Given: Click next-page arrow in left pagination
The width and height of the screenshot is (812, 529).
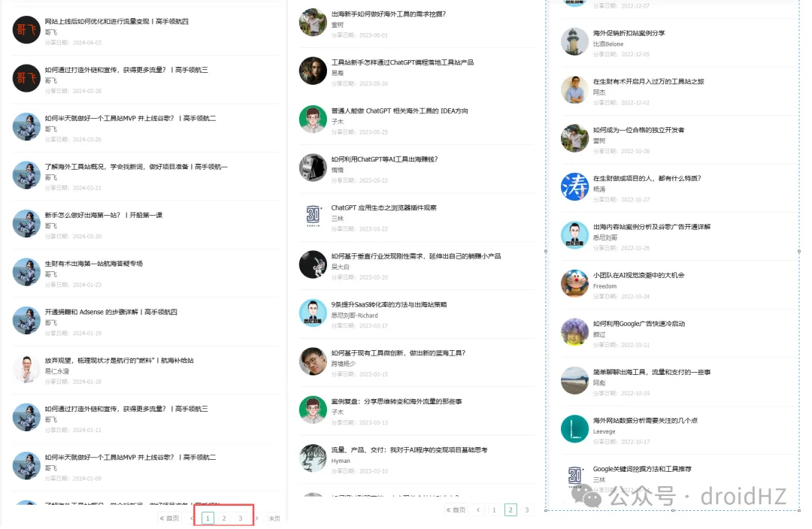Looking at the screenshot, I should (x=257, y=518).
